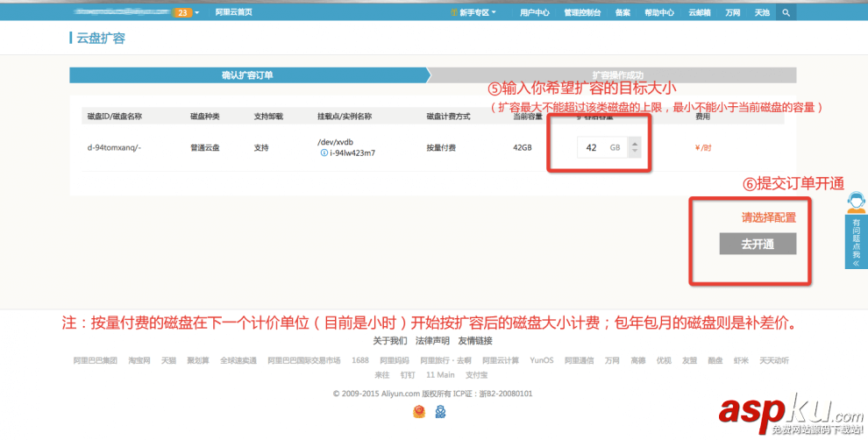
Task: Open the 阿里旅行·去啊 footer link
Action: (x=445, y=360)
